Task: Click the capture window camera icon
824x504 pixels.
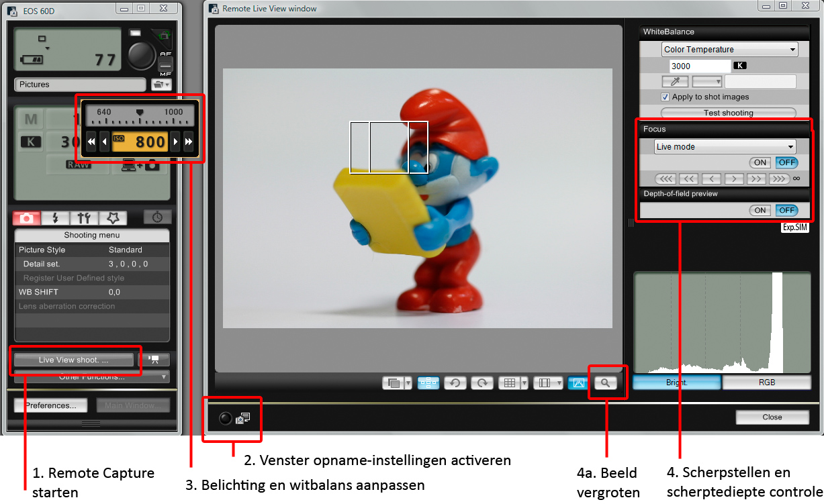Action: point(242,418)
